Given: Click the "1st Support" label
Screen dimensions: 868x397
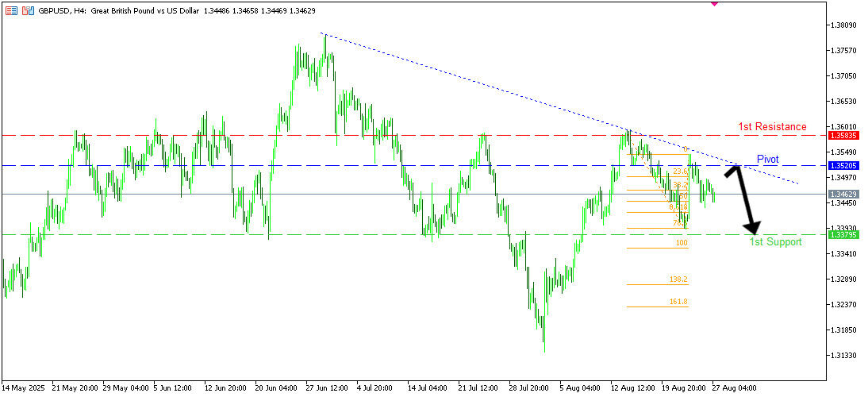Looking at the screenshot, I should (775, 241).
